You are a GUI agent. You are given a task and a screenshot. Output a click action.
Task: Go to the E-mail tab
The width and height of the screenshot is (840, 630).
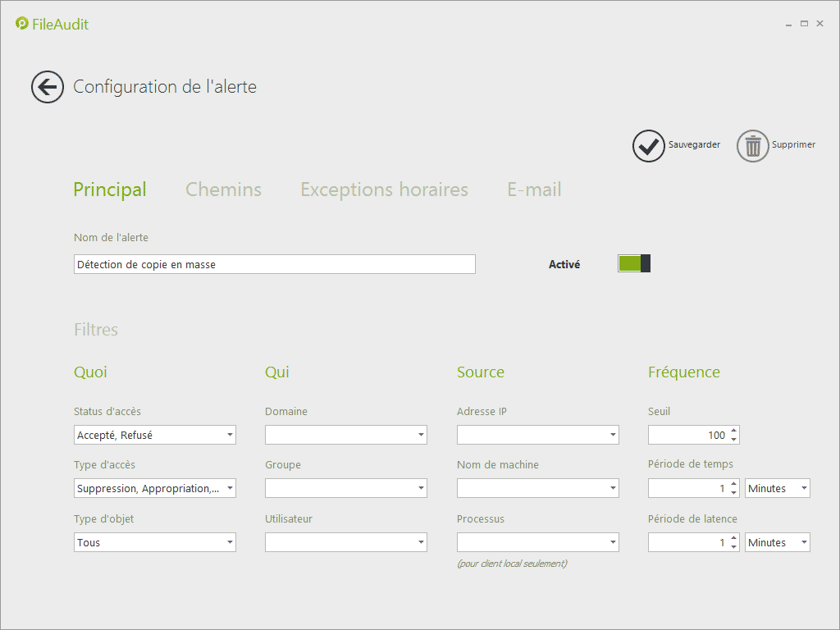click(x=534, y=189)
